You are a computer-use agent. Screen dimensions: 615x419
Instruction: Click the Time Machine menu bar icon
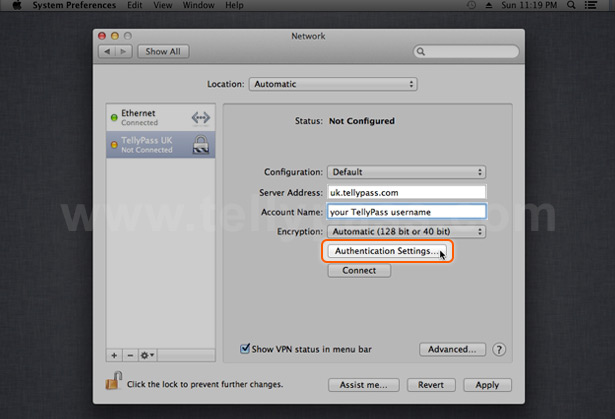471,5
